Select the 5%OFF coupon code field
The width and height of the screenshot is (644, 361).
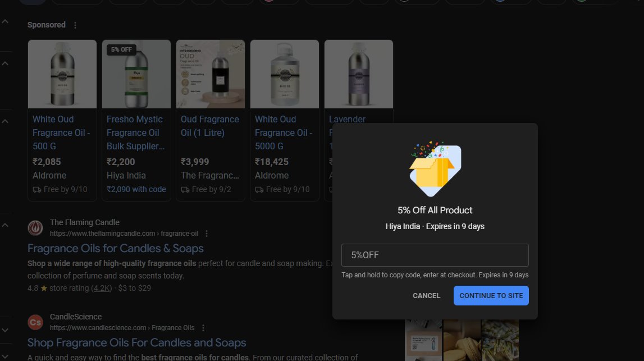click(x=435, y=255)
